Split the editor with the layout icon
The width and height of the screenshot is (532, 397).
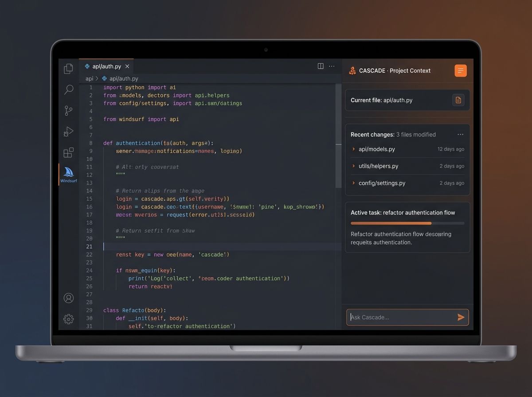click(x=321, y=66)
